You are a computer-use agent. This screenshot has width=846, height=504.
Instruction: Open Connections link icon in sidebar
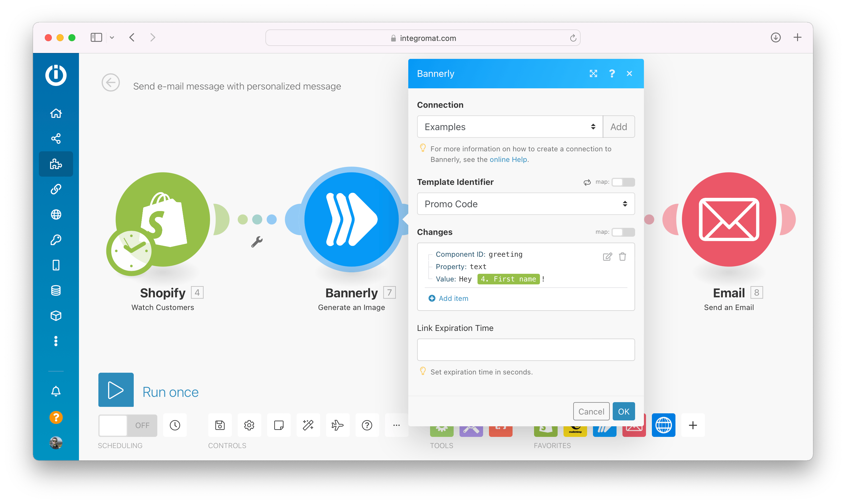point(56,189)
